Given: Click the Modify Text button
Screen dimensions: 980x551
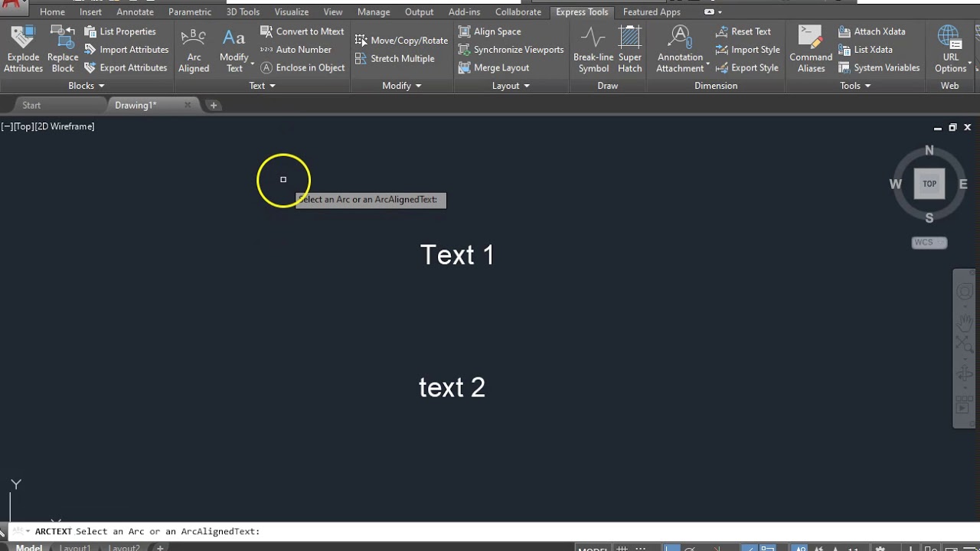Looking at the screenshot, I should pos(234,50).
